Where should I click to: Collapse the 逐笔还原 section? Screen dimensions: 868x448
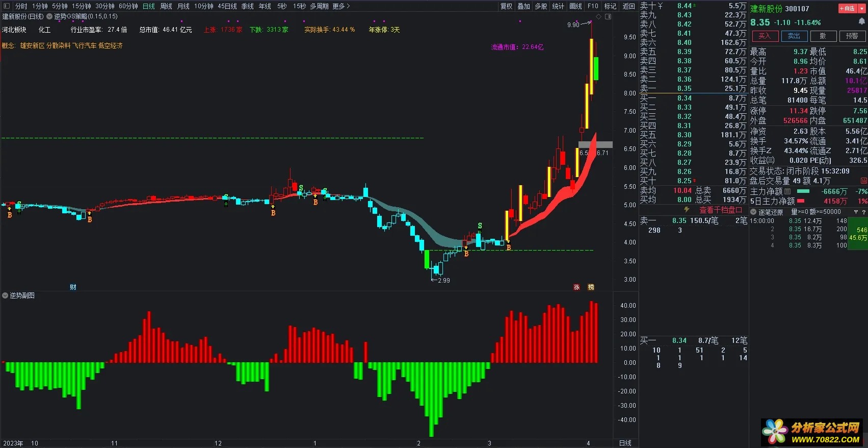(753, 212)
